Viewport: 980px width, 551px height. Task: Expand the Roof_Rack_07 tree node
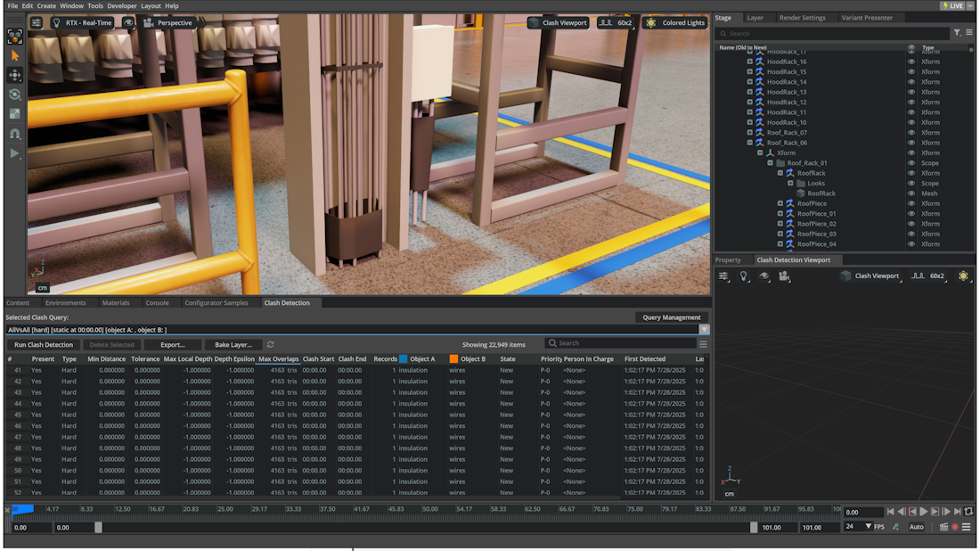(x=750, y=133)
